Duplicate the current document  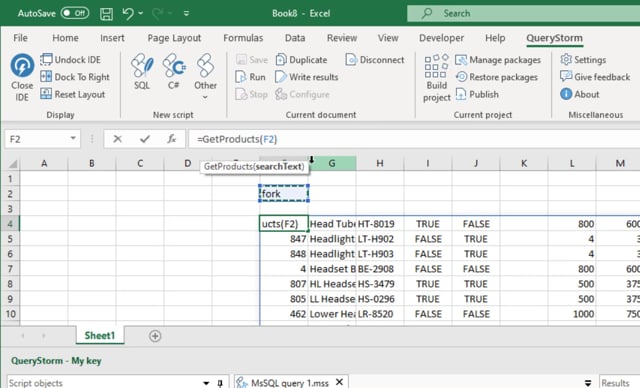click(x=301, y=60)
